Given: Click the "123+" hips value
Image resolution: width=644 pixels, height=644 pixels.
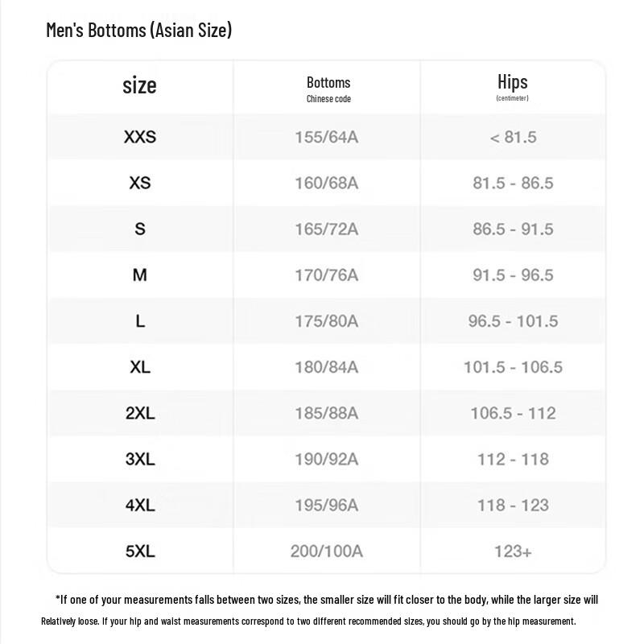Looking at the screenshot, I should click(513, 551).
